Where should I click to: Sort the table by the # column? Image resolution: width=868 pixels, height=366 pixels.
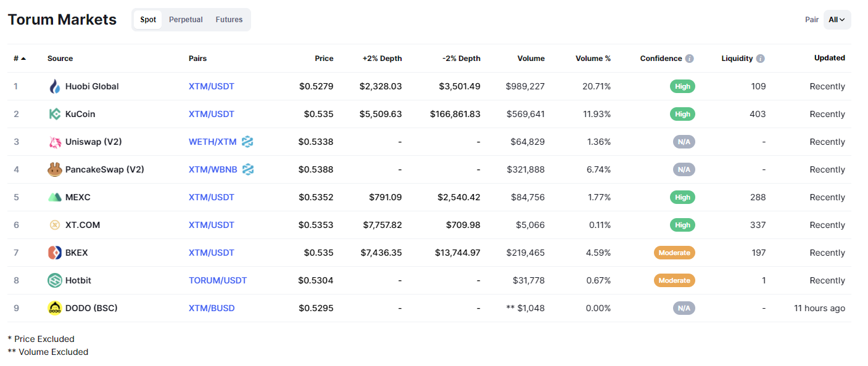[20, 59]
